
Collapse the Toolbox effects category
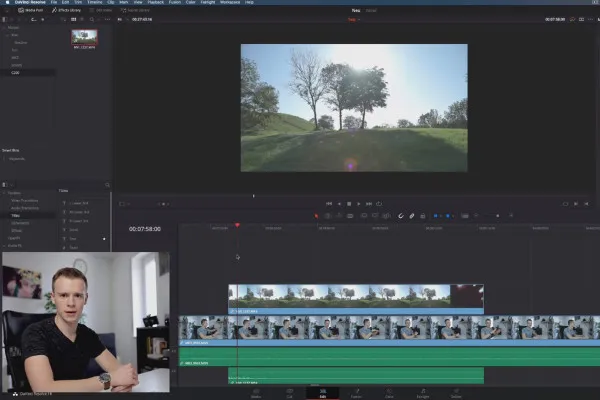tap(4, 193)
